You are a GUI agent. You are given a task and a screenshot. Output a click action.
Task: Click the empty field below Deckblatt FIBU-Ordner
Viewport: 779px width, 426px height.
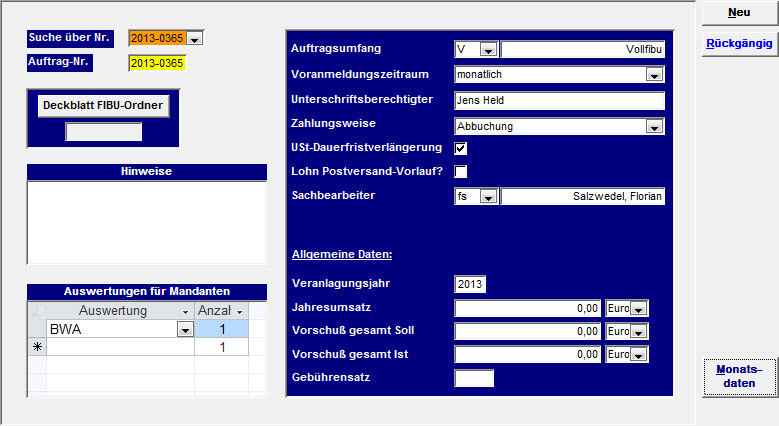(103, 132)
